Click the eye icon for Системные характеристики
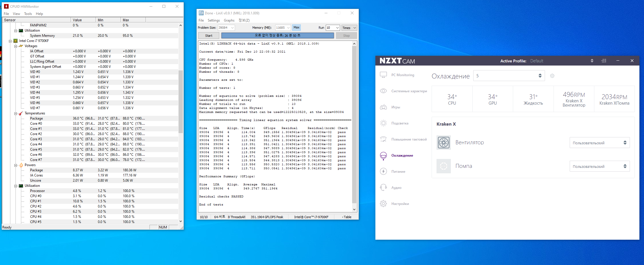Screen dimensions: 644x265 click(x=383, y=91)
